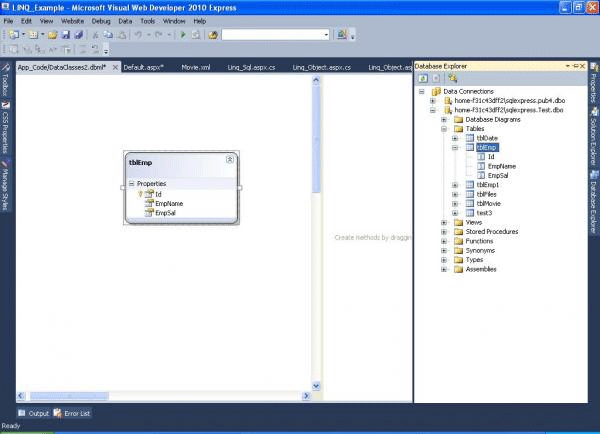Click the designer horizontal scrollbar thumb

69,396
